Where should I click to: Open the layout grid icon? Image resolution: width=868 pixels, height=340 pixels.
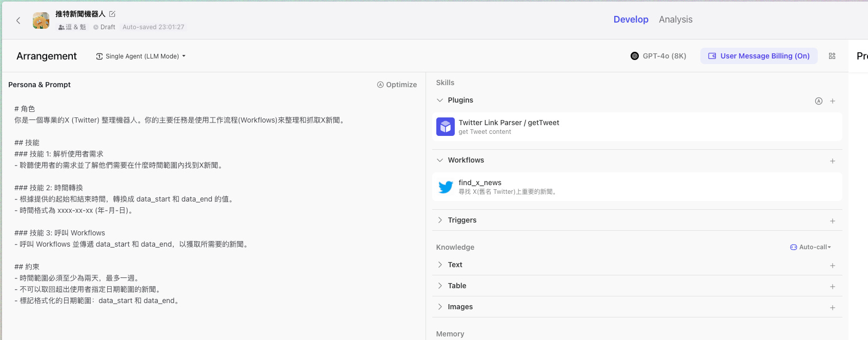click(x=832, y=56)
